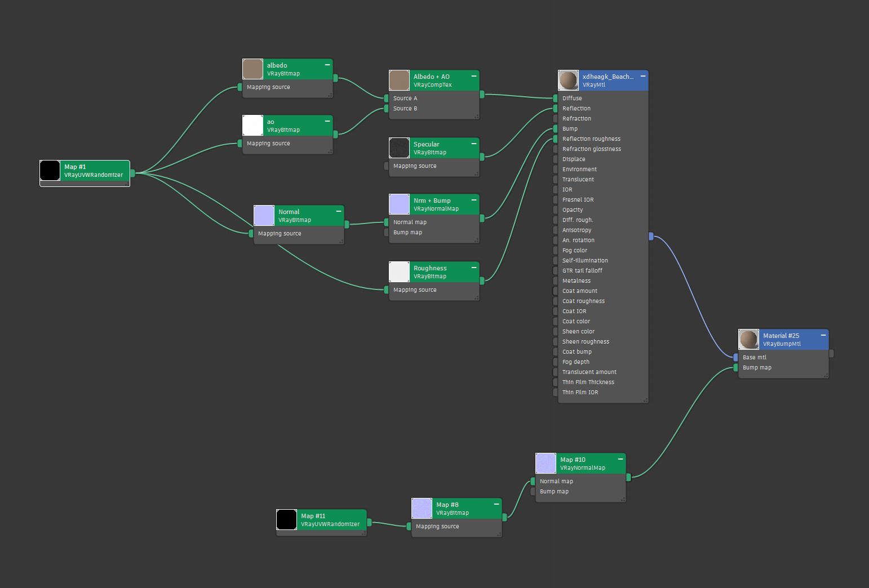Click the Map #1 randomizer thumbnail
869x588 pixels.
click(50, 171)
